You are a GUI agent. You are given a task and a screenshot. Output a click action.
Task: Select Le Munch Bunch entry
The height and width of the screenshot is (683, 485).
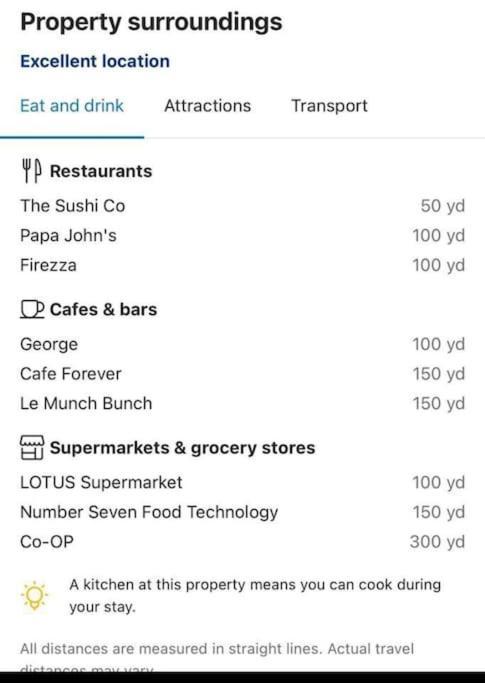coord(242,403)
